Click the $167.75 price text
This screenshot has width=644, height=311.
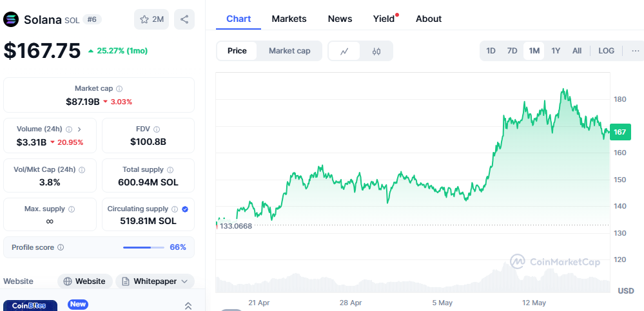pyautogui.click(x=43, y=50)
